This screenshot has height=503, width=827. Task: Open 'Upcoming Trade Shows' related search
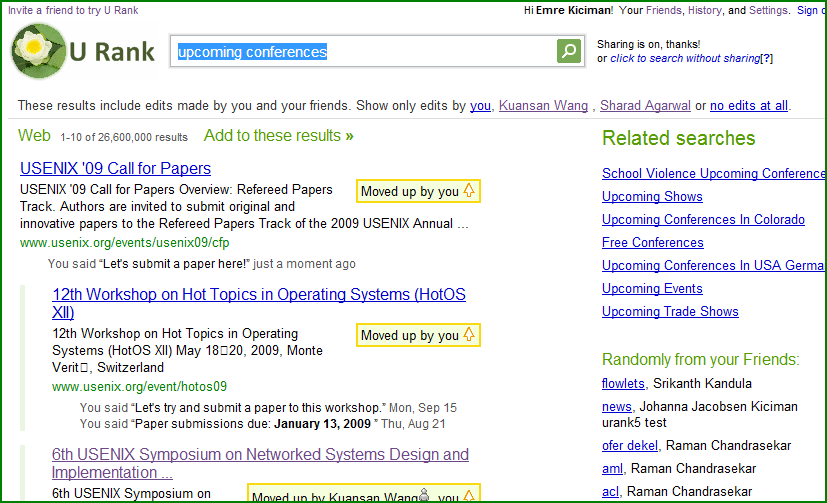tap(670, 312)
